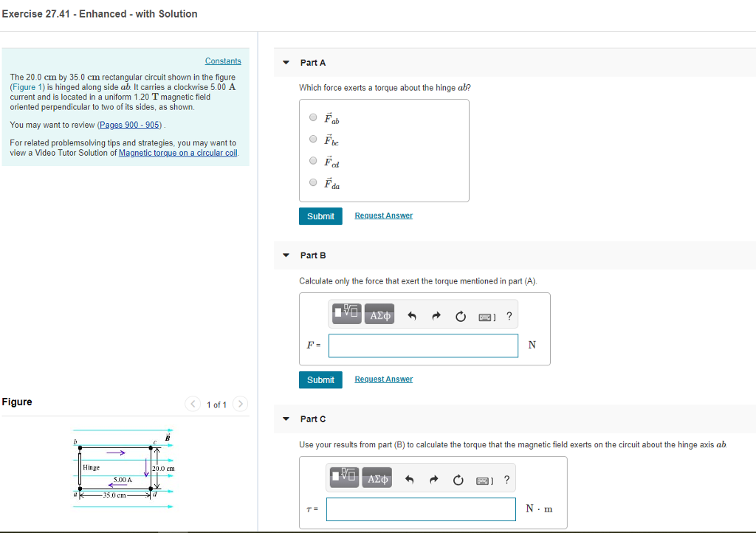The height and width of the screenshot is (533, 756).
Task: Undo last entry in Part B answer toolbar
Action: (x=411, y=314)
